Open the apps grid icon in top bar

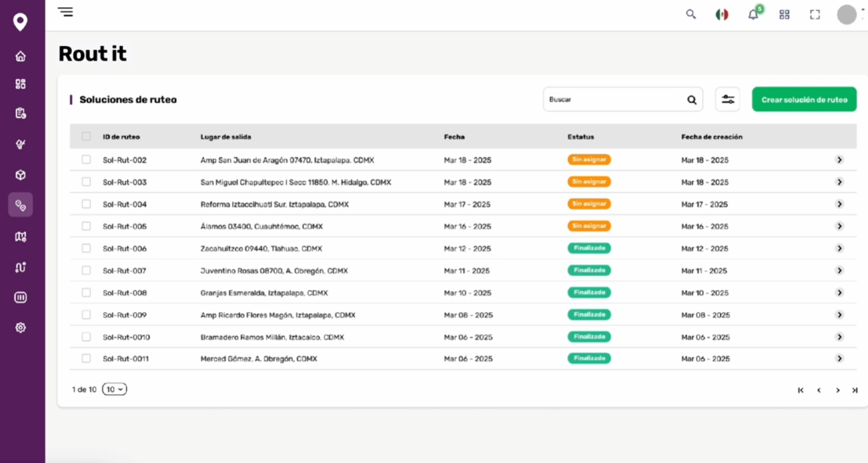point(784,14)
